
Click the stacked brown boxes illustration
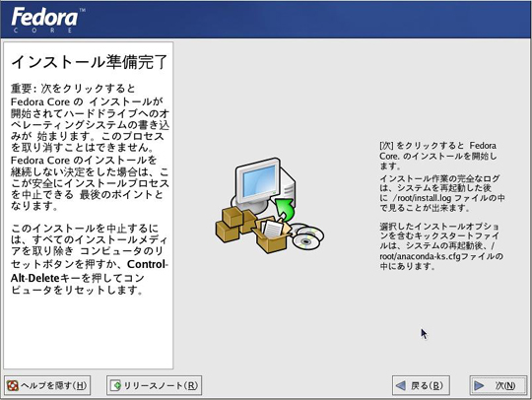(x=235, y=225)
